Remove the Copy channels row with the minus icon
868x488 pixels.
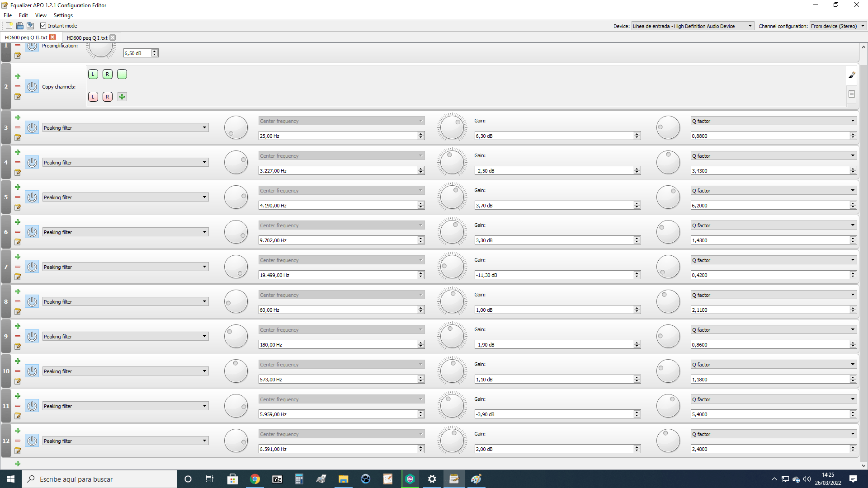point(18,86)
